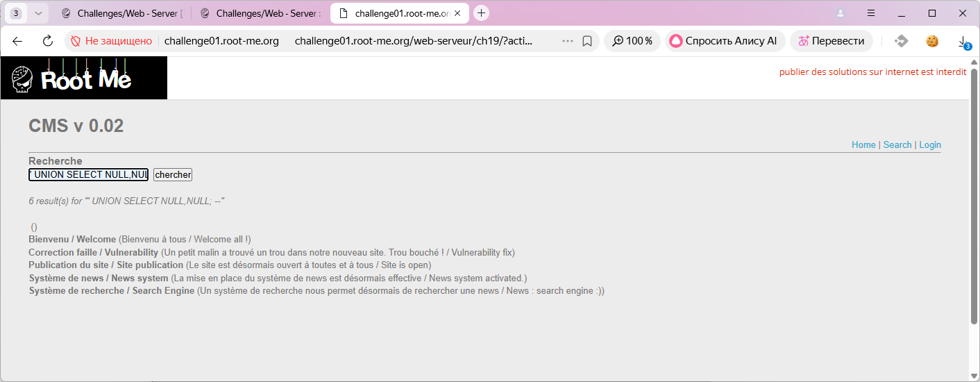Click the Root Me logo
Screen dimensions: 980x382
pos(83,78)
